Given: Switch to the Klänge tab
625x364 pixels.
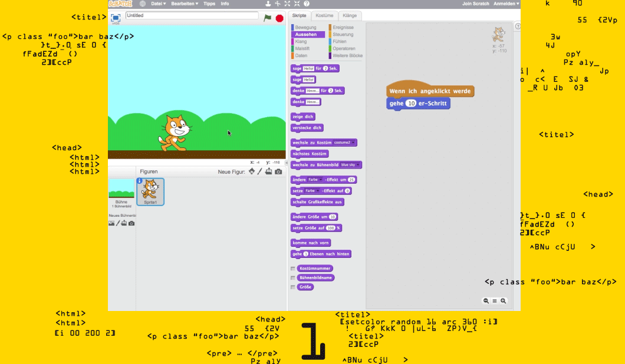Looking at the screenshot, I should (x=350, y=15).
